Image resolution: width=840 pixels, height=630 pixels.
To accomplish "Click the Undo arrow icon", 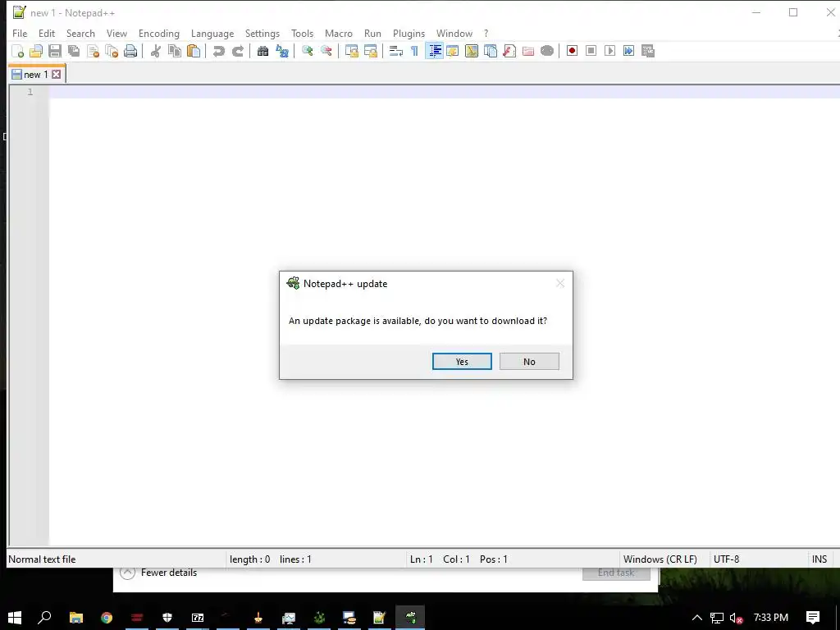I will pos(218,51).
